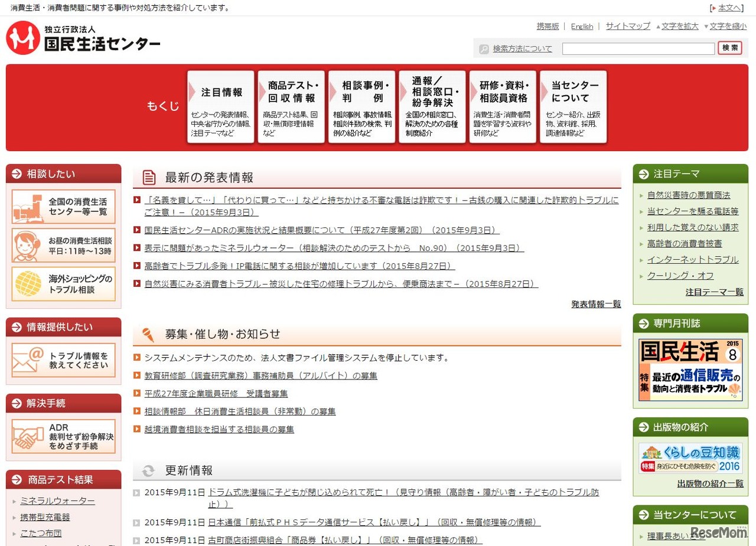Image resolution: width=756 pixels, height=546 pixels.
Task: Open 発表情報一覧 link
Action: tap(595, 304)
